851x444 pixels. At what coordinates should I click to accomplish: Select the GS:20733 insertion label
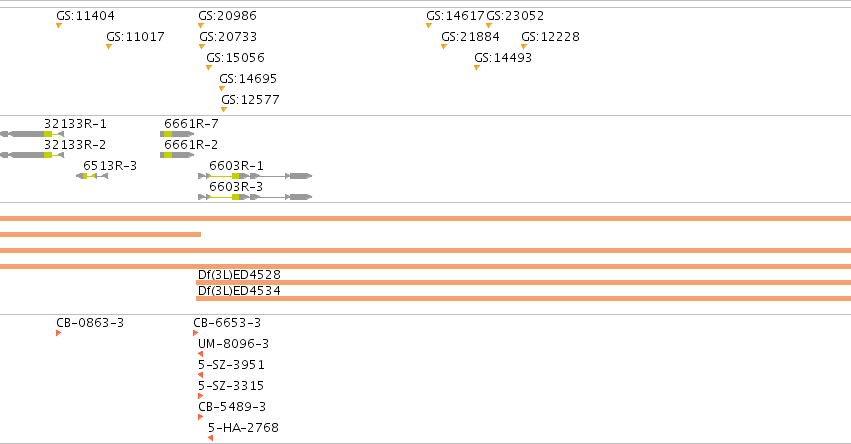(228, 37)
